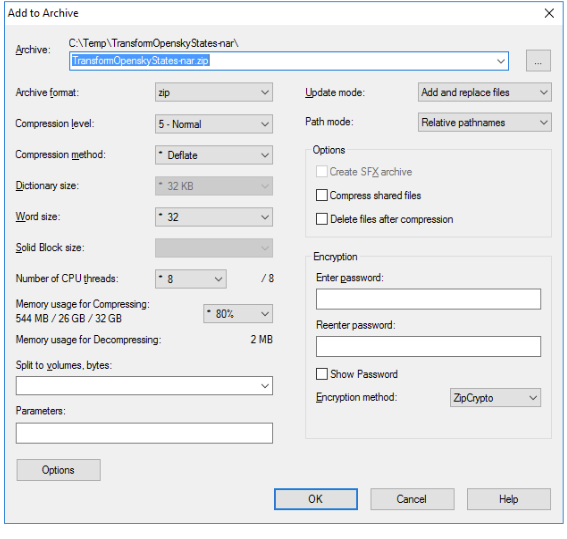Enable Compress shared files checkbox
The width and height of the screenshot is (567, 539).
coord(321,195)
